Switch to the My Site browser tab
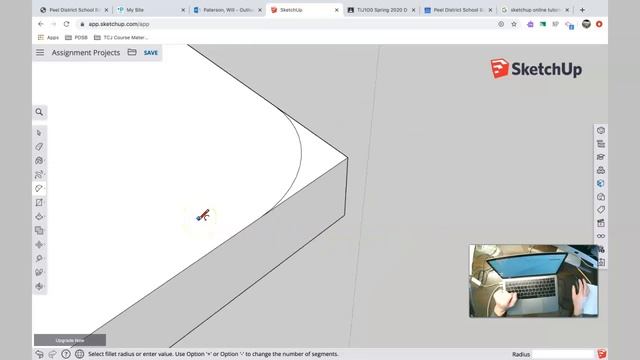This screenshot has height=360, width=640. pos(150,10)
